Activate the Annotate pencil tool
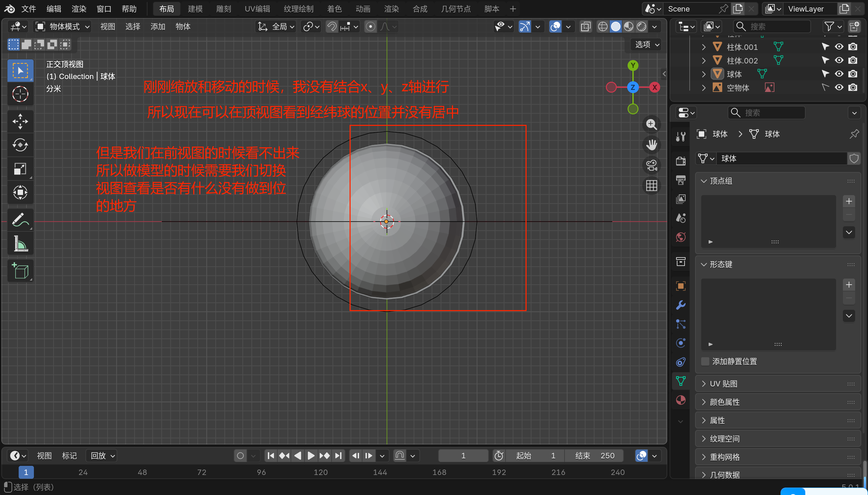868x495 pixels. point(20,220)
